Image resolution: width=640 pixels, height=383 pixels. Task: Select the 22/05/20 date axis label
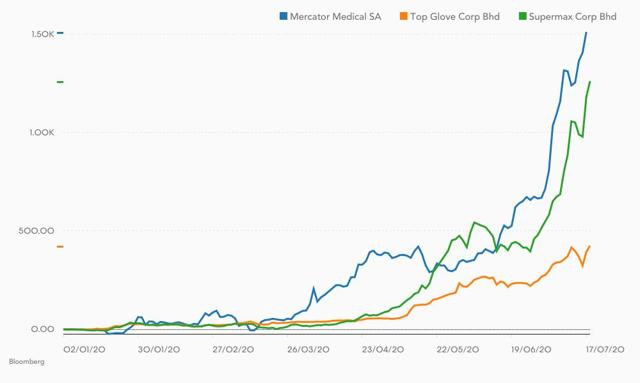(458, 350)
